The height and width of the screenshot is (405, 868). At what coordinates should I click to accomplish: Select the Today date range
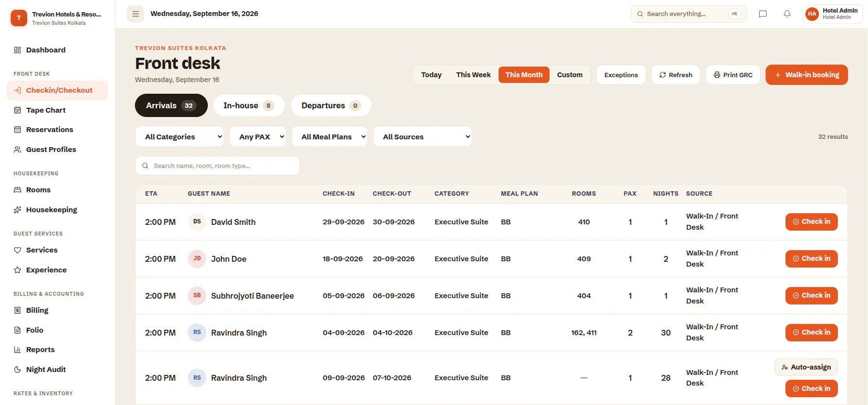432,75
